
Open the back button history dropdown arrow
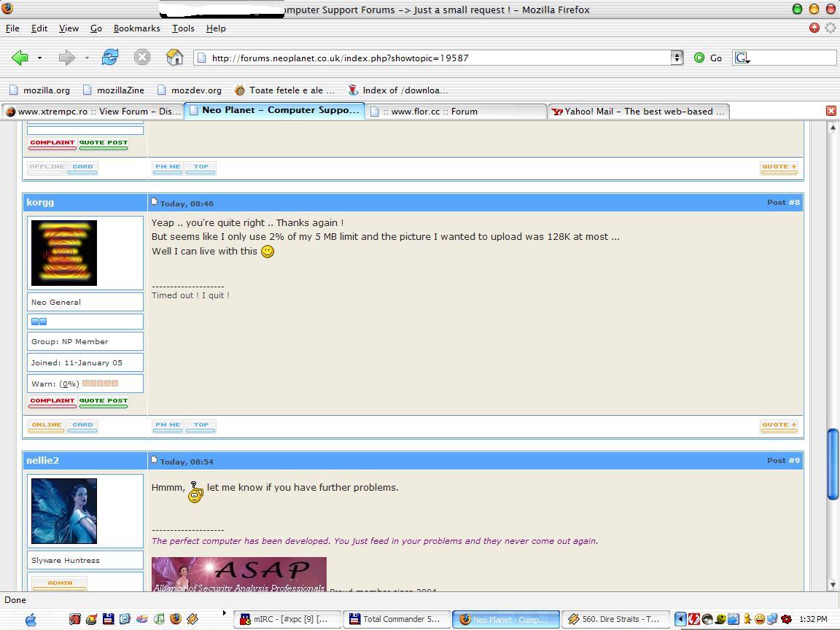(x=39, y=58)
